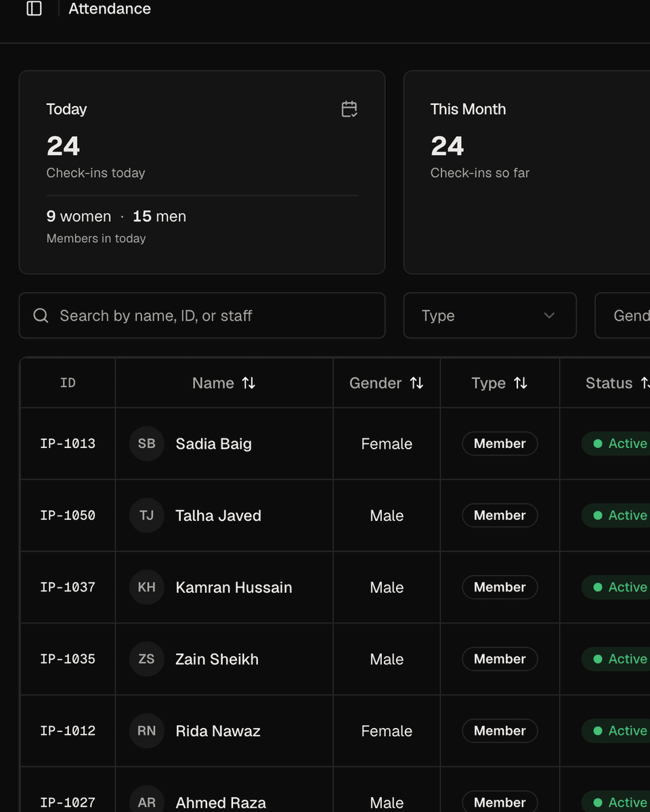Open the Gender filter dropdown

coord(622,315)
